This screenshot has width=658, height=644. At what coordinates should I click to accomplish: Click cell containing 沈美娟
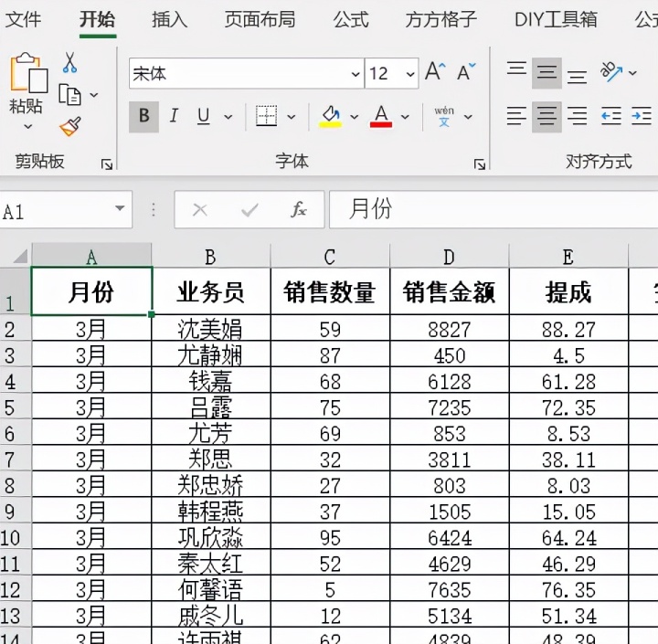(211, 328)
